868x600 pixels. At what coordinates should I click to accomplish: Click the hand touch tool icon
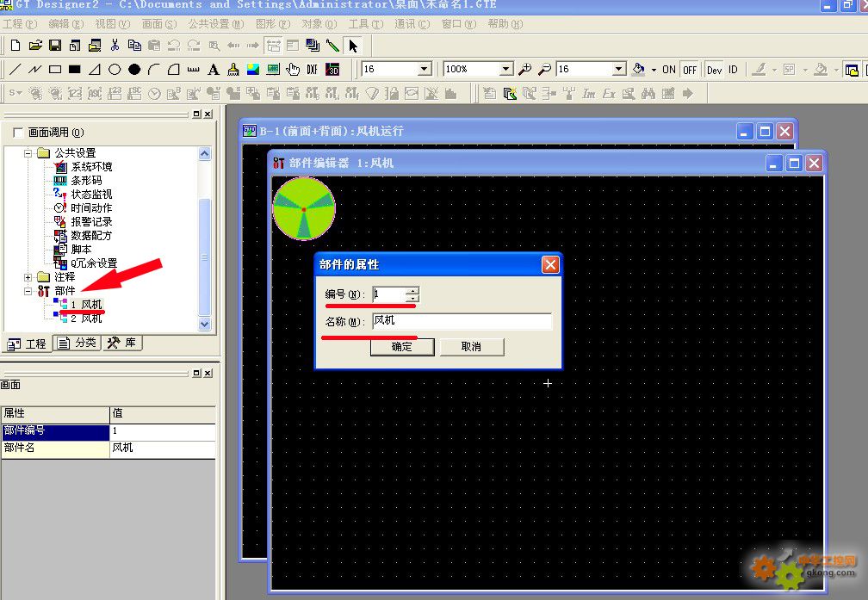point(293,70)
